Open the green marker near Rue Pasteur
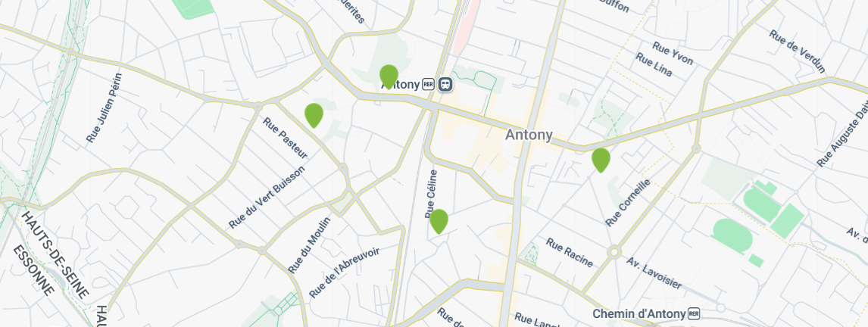Image resolution: width=868 pixels, height=327 pixels. point(314,115)
